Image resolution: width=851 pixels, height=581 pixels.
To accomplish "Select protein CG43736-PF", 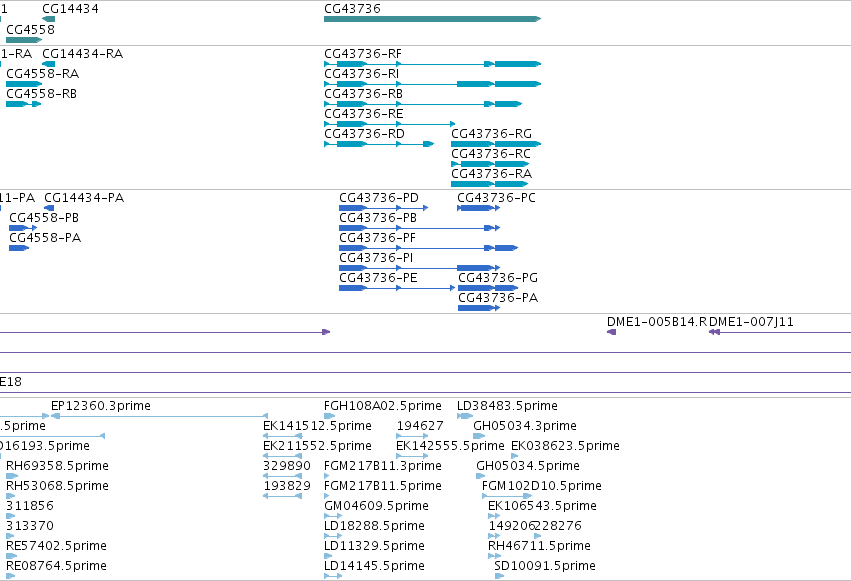I will coord(429,248).
